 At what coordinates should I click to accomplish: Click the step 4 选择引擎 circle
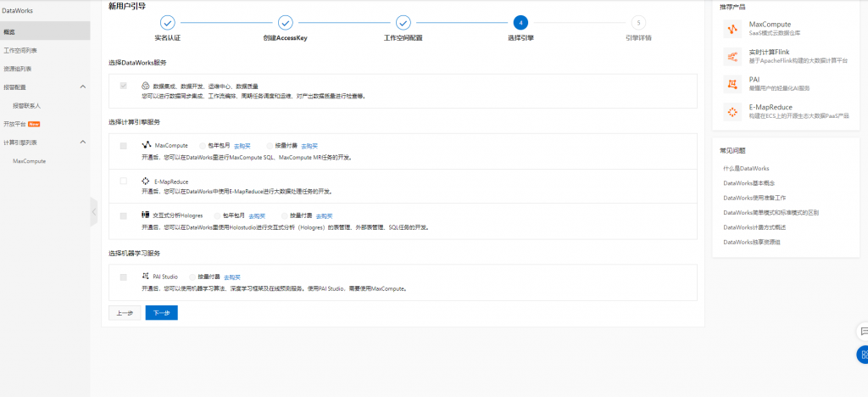click(x=520, y=23)
